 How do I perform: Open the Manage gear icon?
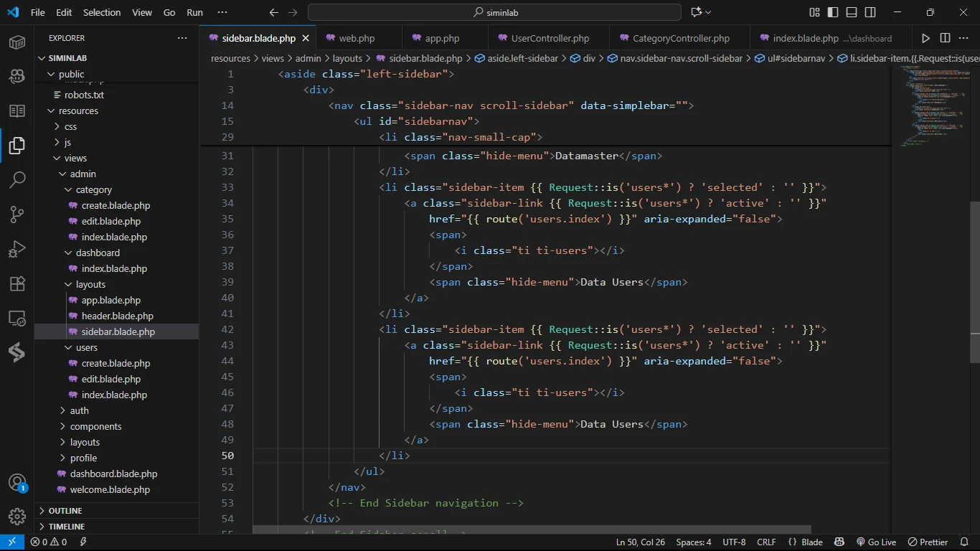point(17,516)
